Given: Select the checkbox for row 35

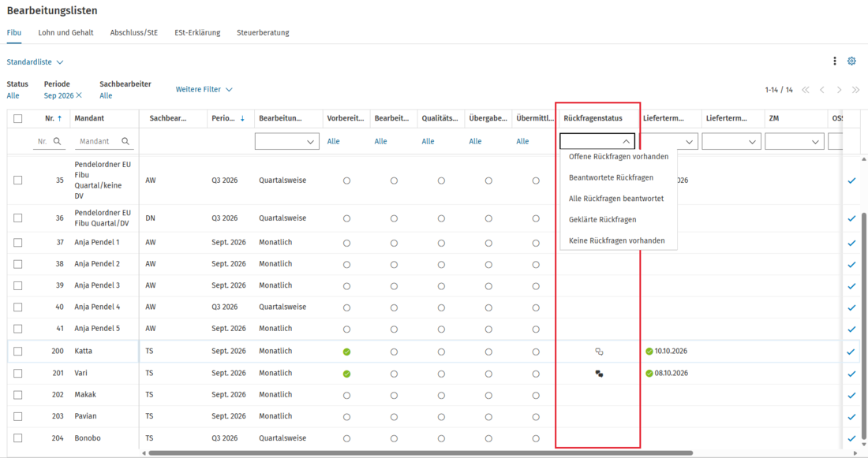Looking at the screenshot, I should point(17,181).
